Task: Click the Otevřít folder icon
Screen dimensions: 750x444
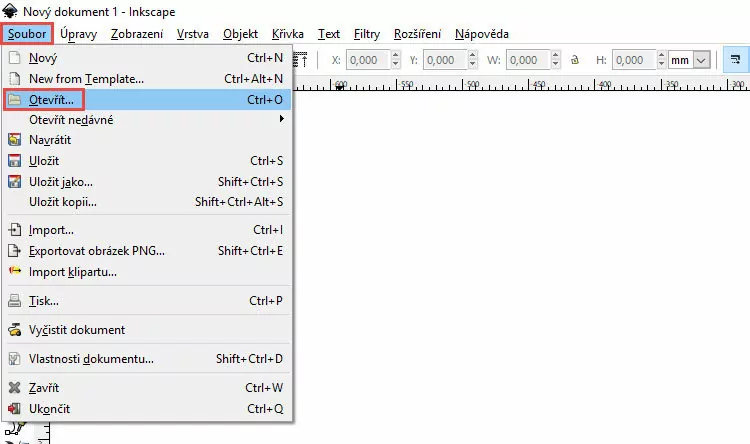Action: 14,100
